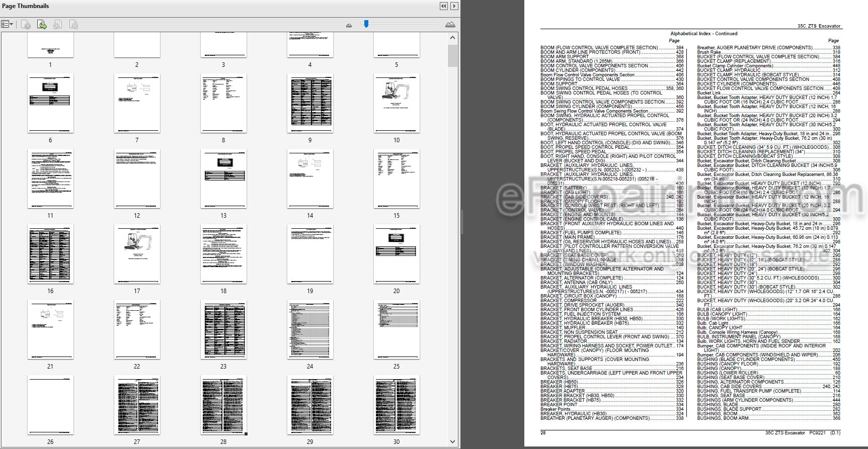Click the 'Page Thumbnails' panel title
Viewport: 868px width, 449px height.
[26, 6]
